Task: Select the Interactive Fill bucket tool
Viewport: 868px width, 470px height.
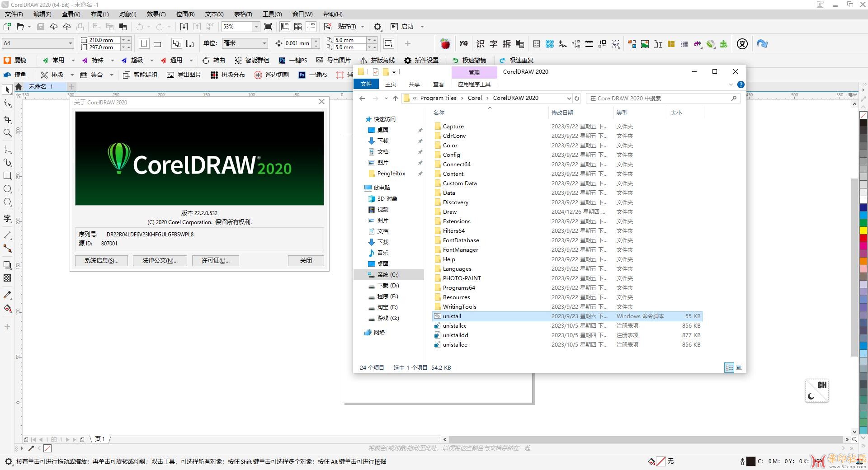Action: [x=7, y=309]
